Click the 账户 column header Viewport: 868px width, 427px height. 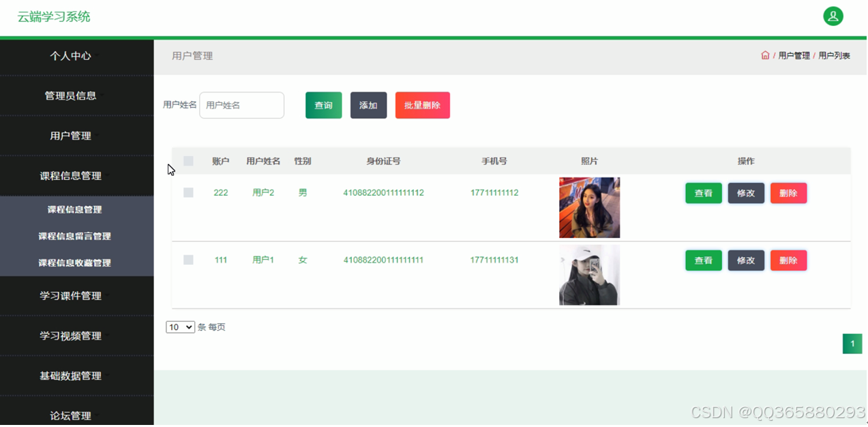[x=221, y=162]
